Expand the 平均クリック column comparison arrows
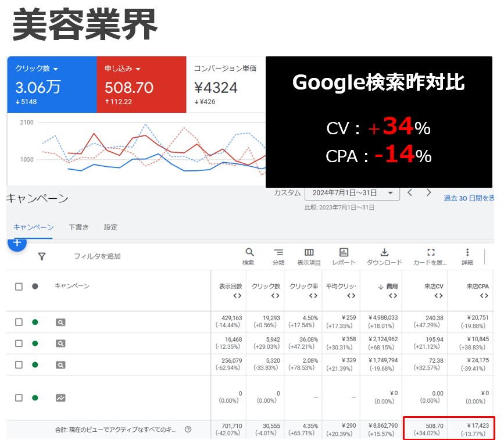The width and height of the screenshot is (504, 440). point(351,296)
